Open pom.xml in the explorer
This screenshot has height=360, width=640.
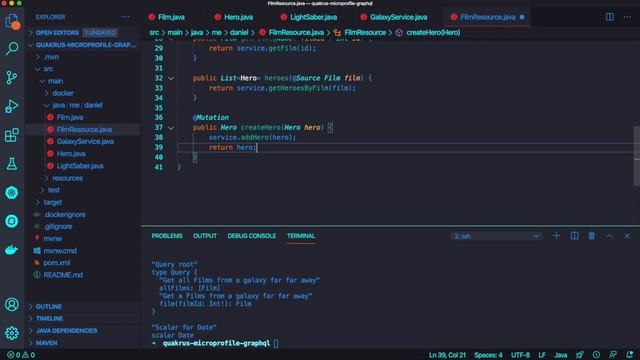(83, 263)
